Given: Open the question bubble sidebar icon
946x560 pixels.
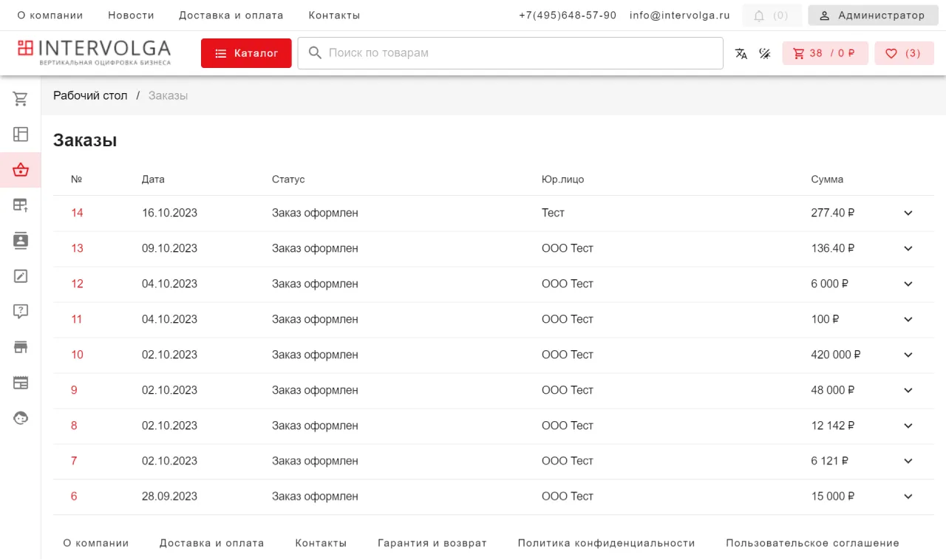Looking at the screenshot, I should (21, 312).
